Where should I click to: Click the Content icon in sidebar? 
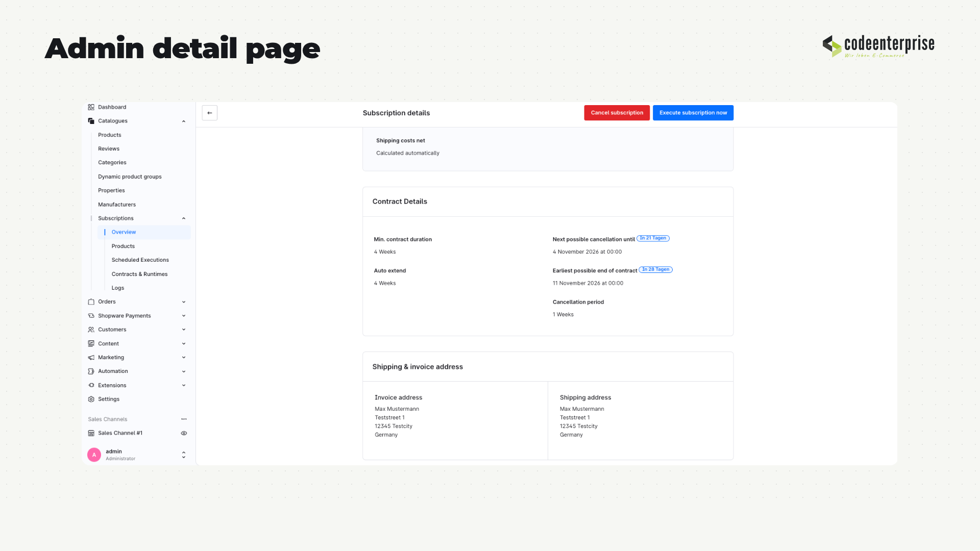pos(91,343)
